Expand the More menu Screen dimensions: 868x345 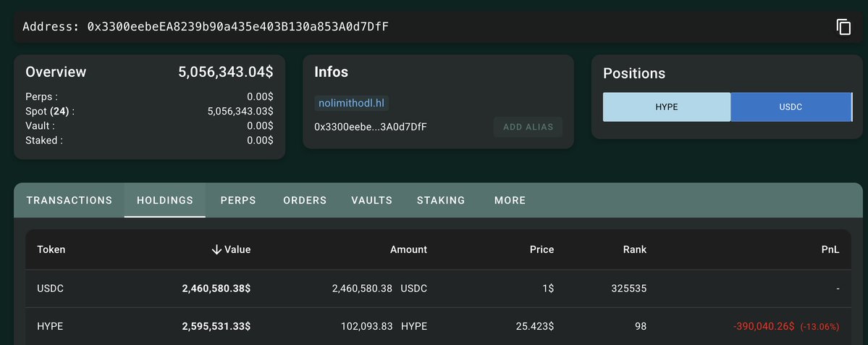tap(510, 200)
